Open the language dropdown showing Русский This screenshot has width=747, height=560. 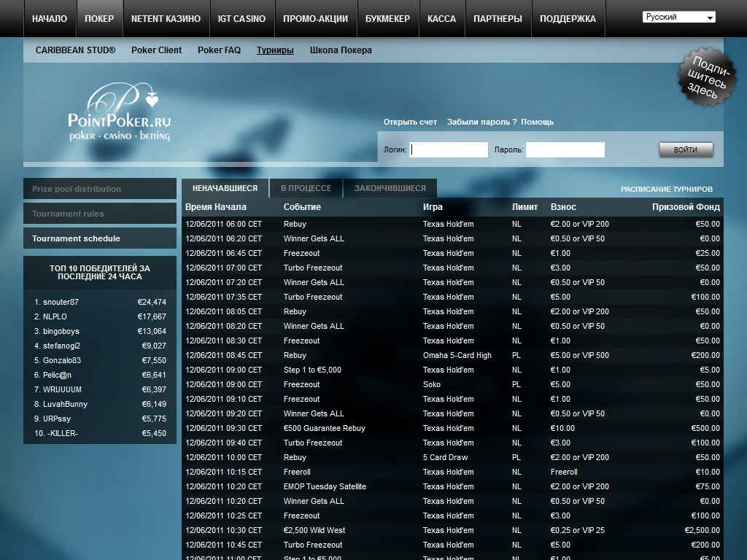tap(678, 17)
